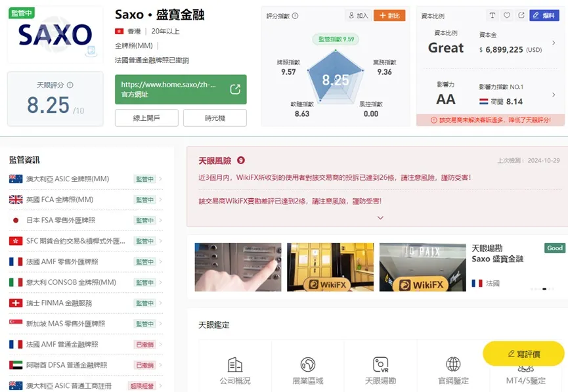Image resolution: width=568 pixels, height=392 pixels.
Task: Click the 公司概況 building icon
Action: coord(235,365)
